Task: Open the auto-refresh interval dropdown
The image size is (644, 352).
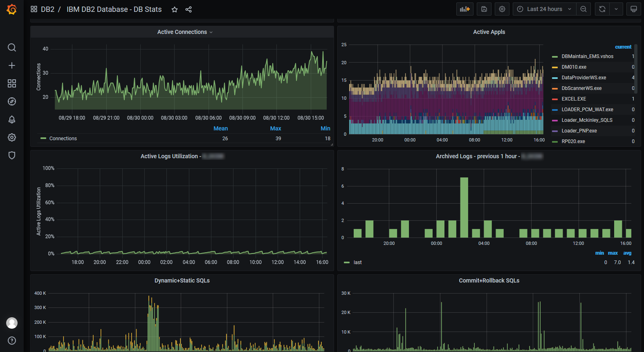Action: pyautogui.click(x=616, y=9)
